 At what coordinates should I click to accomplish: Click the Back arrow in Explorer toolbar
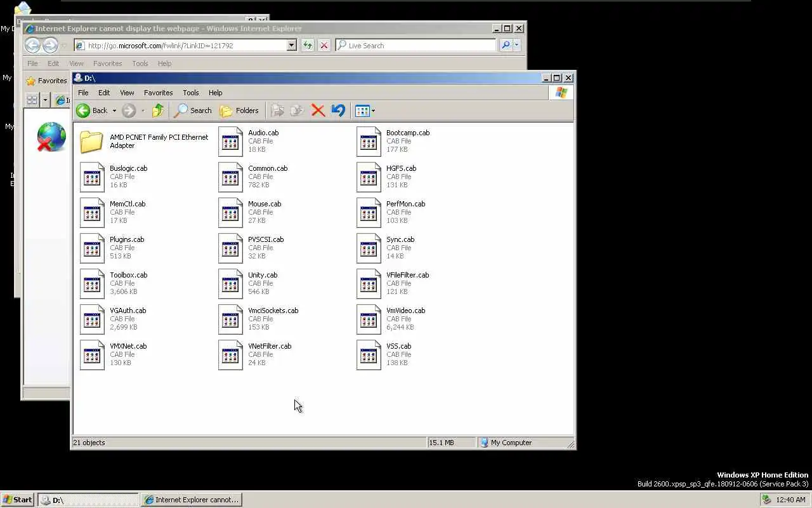click(x=83, y=110)
